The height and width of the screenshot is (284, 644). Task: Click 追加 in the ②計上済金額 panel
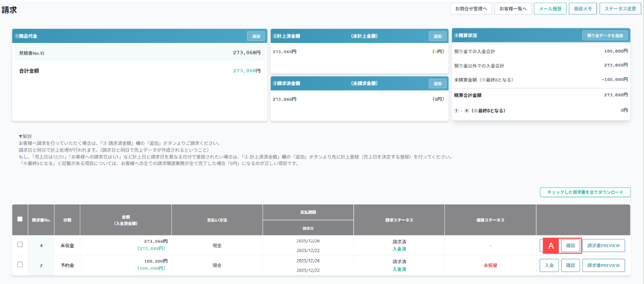[x=437, y=36]
